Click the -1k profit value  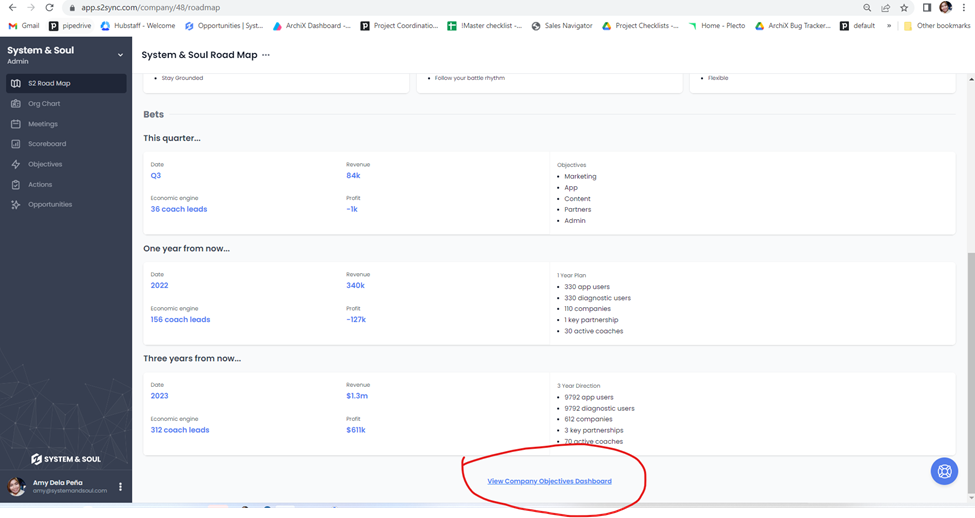click(x=352, y=209)
